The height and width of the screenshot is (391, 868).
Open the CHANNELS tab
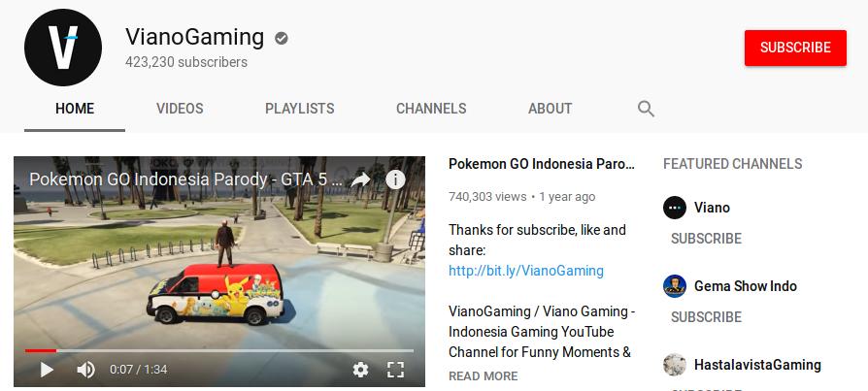[431, 109]
